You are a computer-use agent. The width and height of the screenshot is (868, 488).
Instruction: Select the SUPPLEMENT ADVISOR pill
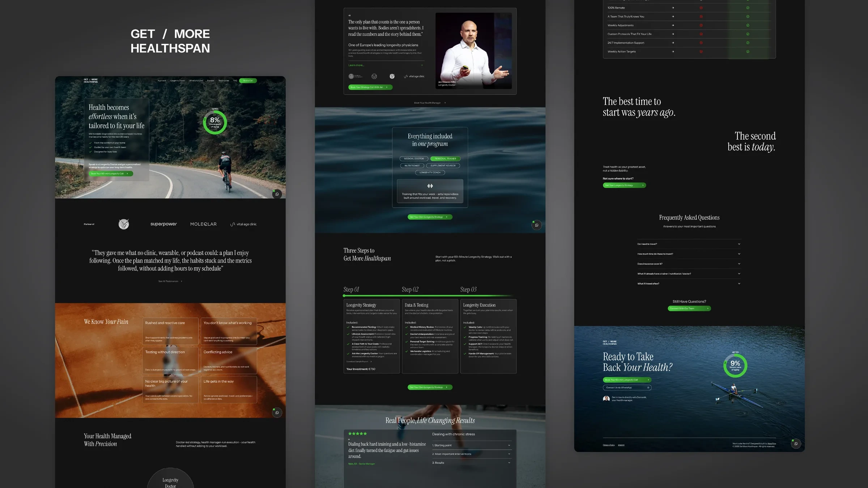tap(443, 166)
